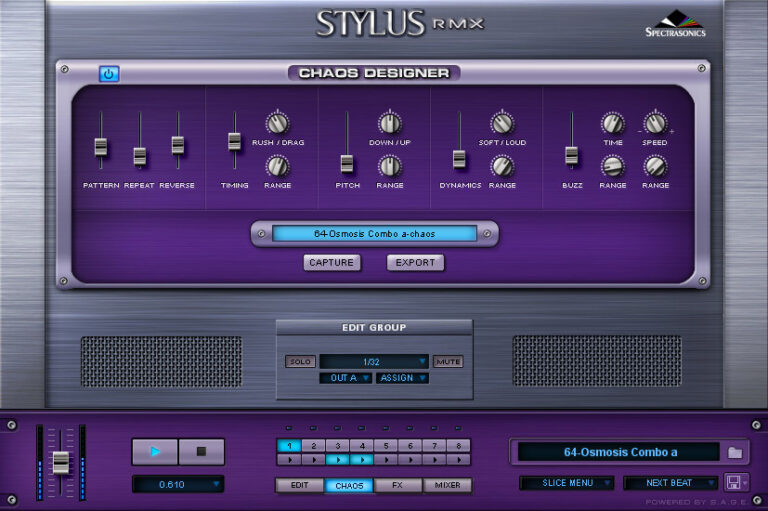Viewport: 768px width, 511px height.
Task: Click the Reverse chaos slider handle
Action: click(x=178, y=146)
